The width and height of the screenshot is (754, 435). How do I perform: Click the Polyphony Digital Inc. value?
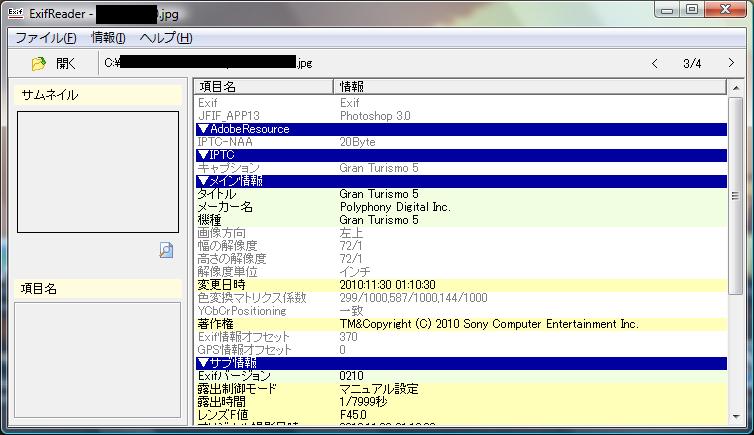[395, 207]
